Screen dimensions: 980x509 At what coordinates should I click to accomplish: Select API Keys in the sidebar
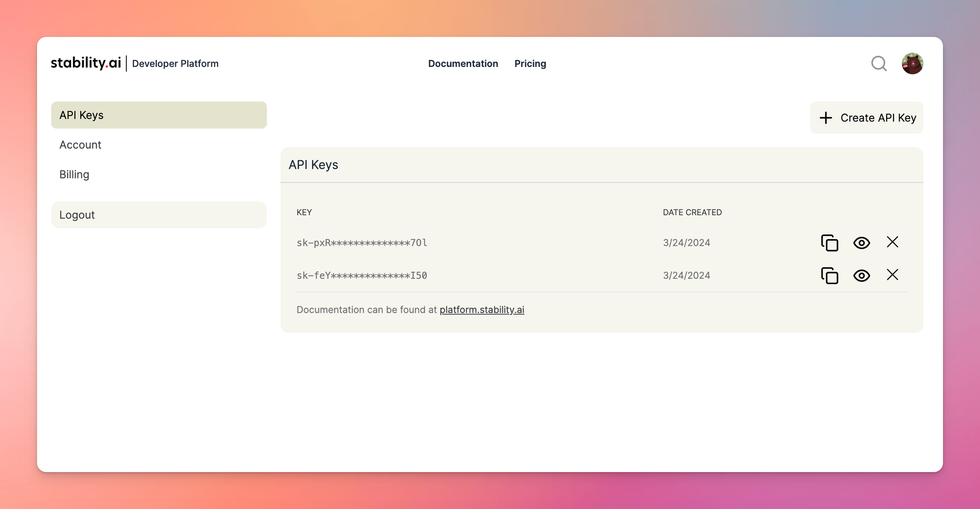coord(159,115)
